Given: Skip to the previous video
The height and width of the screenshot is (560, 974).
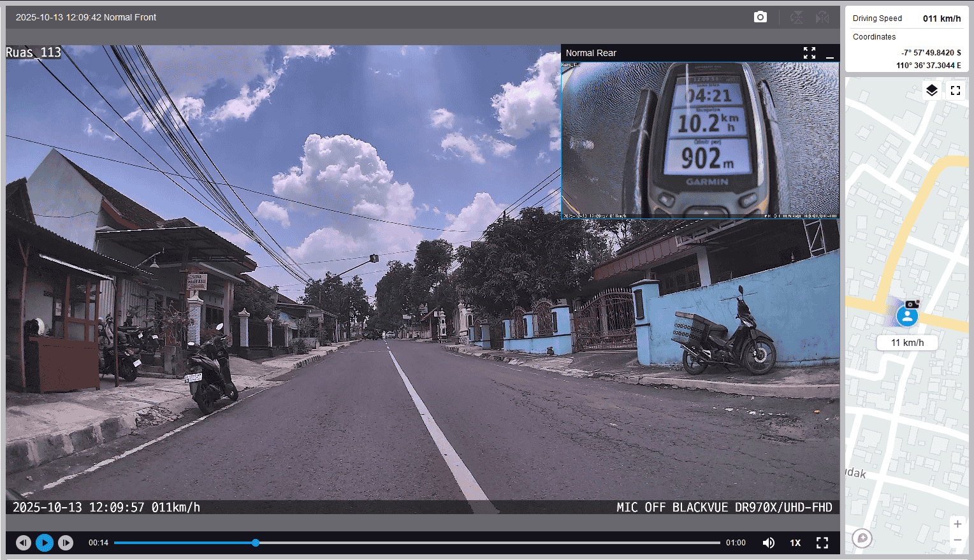Looking at the screenshot, I should (x=24, y=543).
